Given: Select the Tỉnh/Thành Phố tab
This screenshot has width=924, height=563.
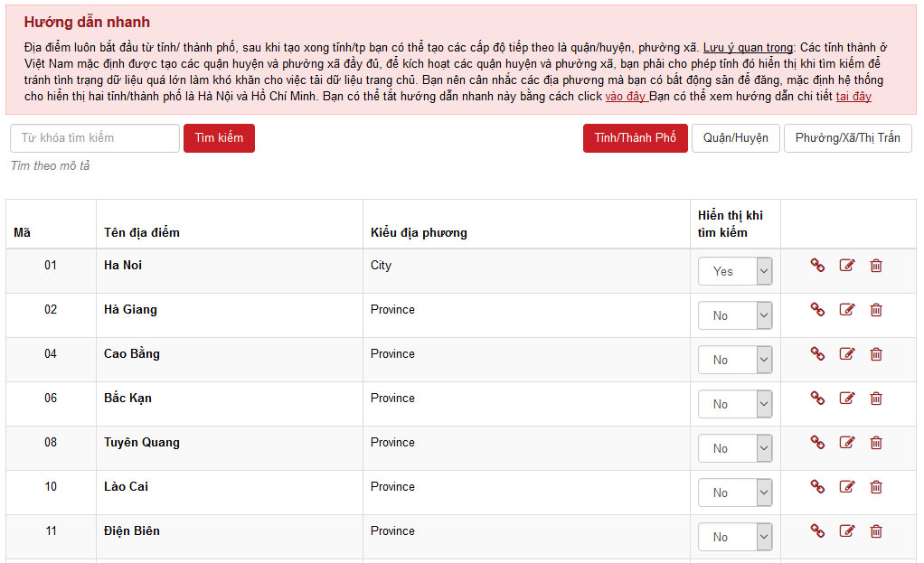Looking at the screenshot, I should click(x=635, y=138).
